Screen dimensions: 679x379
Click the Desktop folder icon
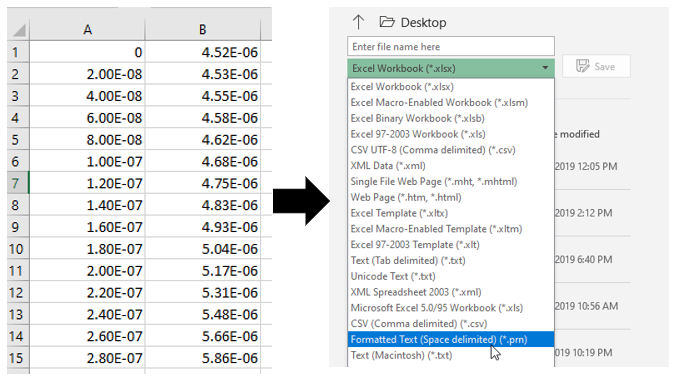point(387,22)
